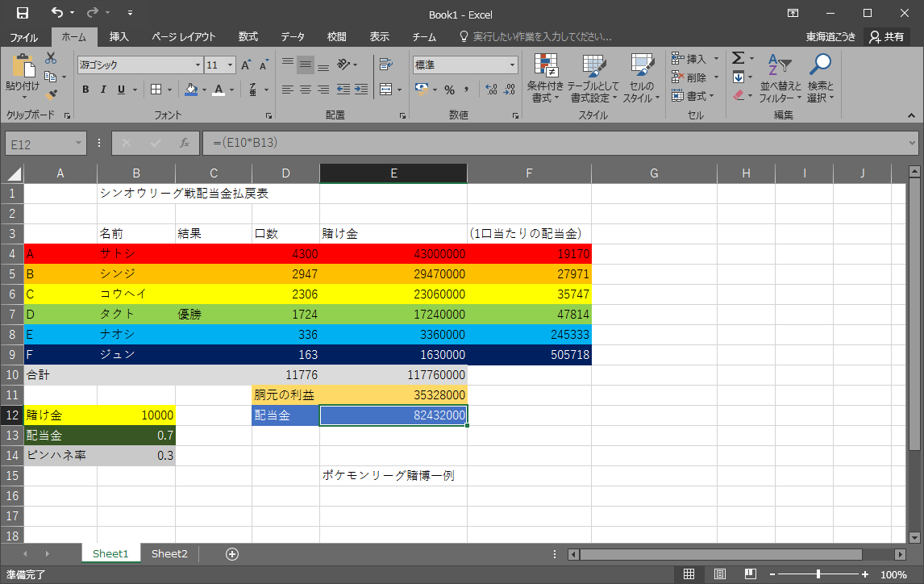This screenshot has height=584, width=924.
Task: Click the Paste clipboard icon
Action: pos(23,65)
